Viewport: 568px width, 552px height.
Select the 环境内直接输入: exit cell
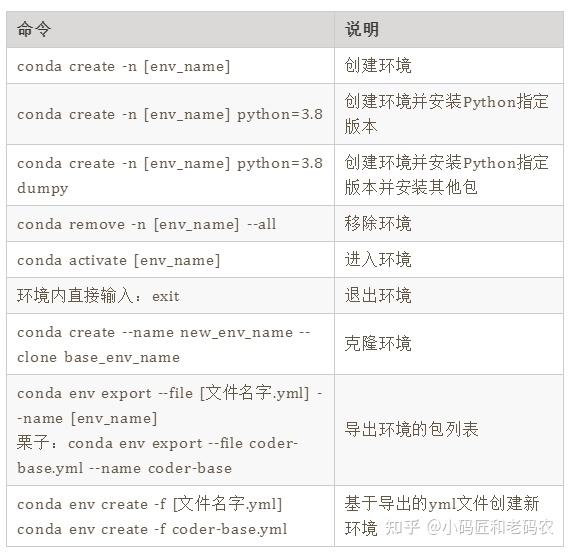pos(170,296)
